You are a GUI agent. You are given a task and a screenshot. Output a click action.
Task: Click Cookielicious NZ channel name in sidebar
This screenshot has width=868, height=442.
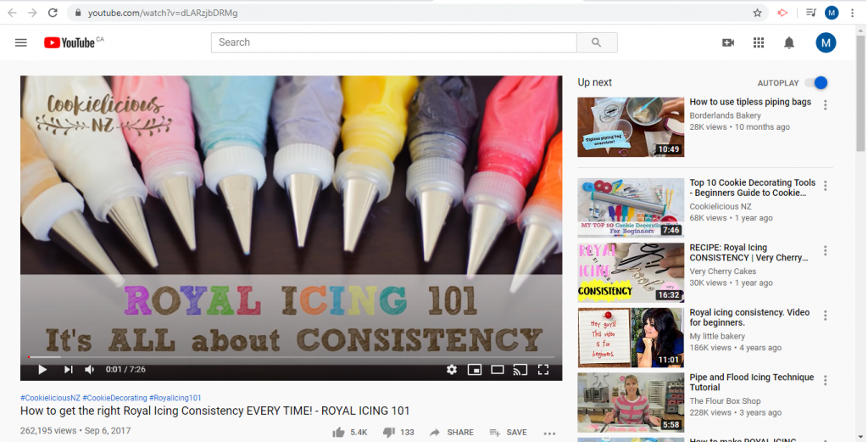point(721,207)
